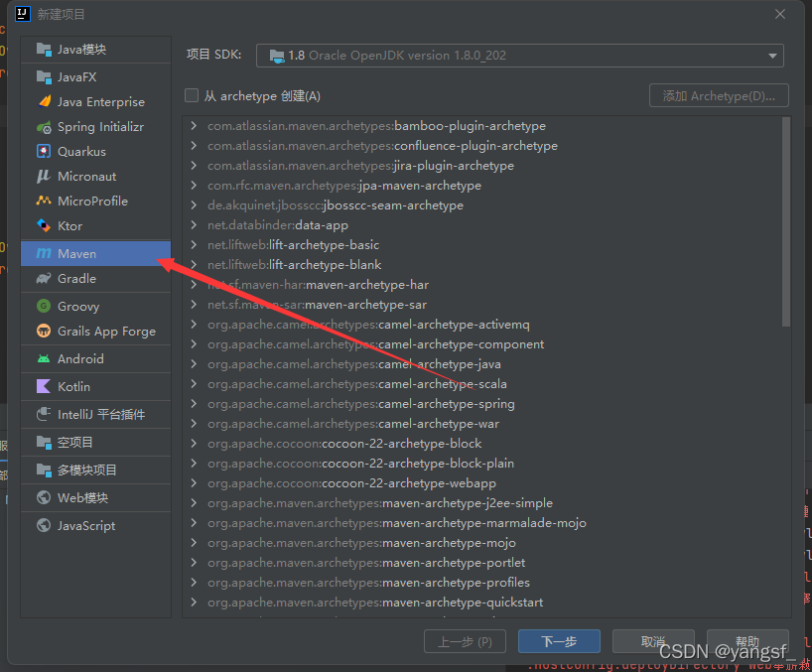Screen dimensions: 812x672
Task: Click the Groovy G icon
Action: click(x=44, y=306)
